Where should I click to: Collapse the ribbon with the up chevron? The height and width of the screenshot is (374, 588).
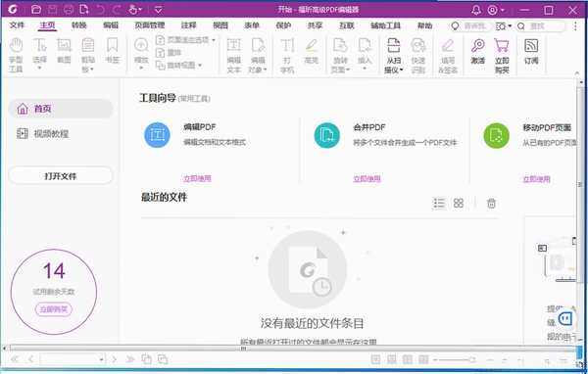click(x=577, y=72)
